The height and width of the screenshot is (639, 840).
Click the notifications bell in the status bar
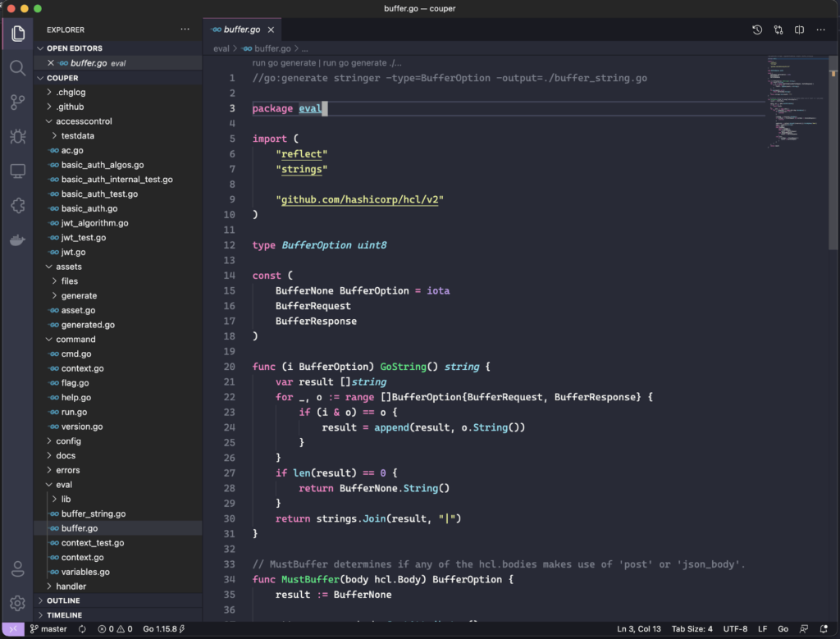tap(824, 629)
